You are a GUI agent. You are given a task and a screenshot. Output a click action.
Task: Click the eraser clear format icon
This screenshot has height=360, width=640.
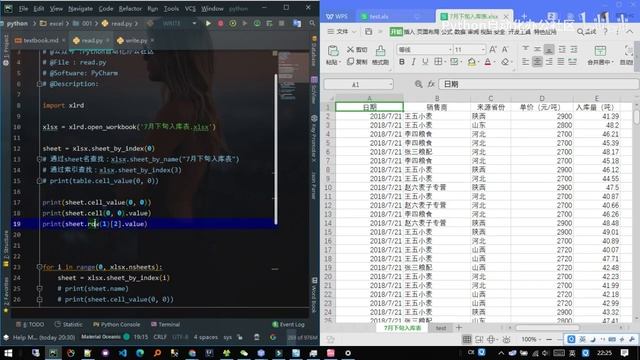pos(505,62)
